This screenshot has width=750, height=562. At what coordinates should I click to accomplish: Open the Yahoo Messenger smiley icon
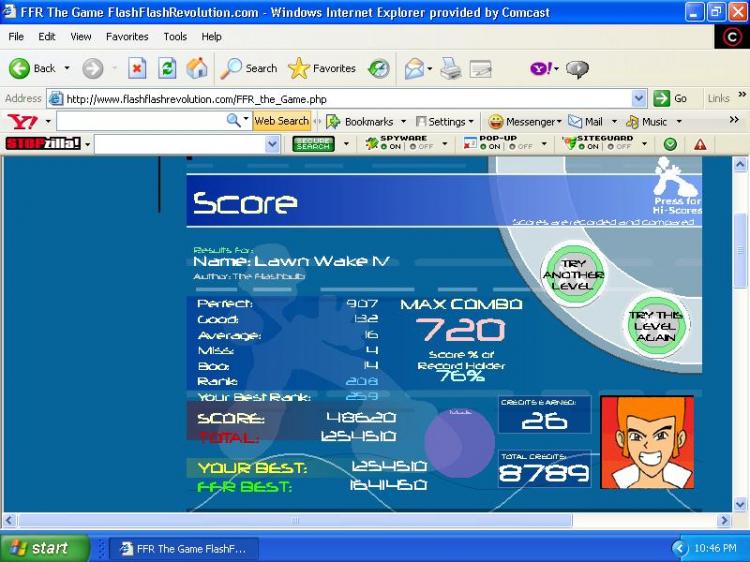pyautogui.click(x=496, y=122)
